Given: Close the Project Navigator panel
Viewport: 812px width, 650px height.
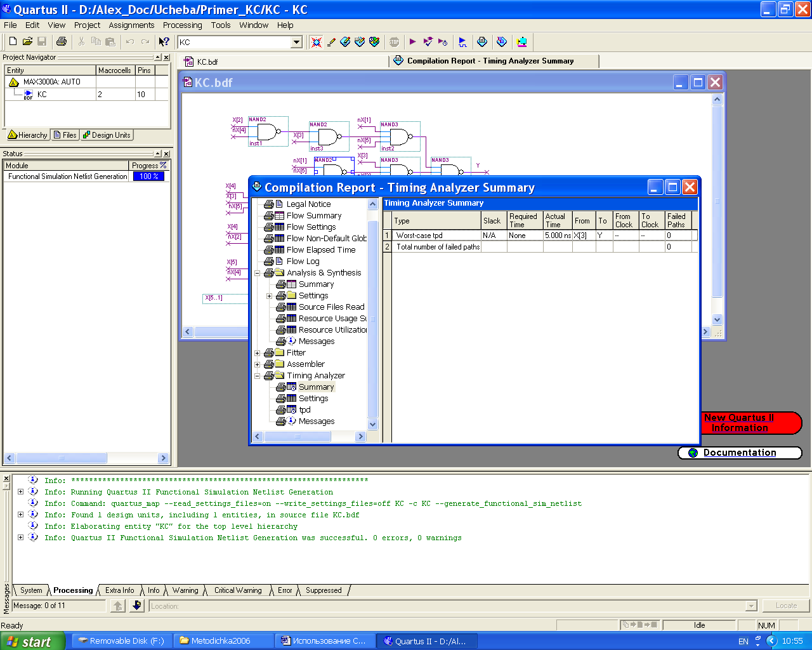Looking at the screenshot, I should (x=166, y=57).
